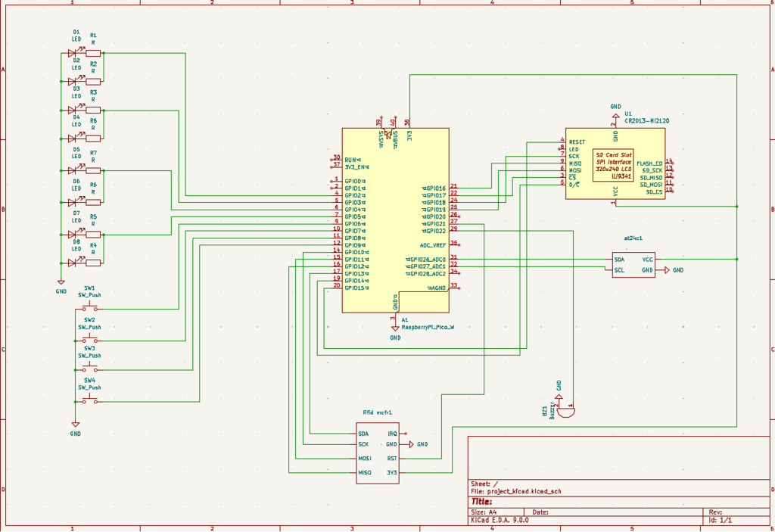This screenshot has width=775, height=532.
Task: Click the CR2013-MI2120 value text
Action: click(x=646, y=120)
